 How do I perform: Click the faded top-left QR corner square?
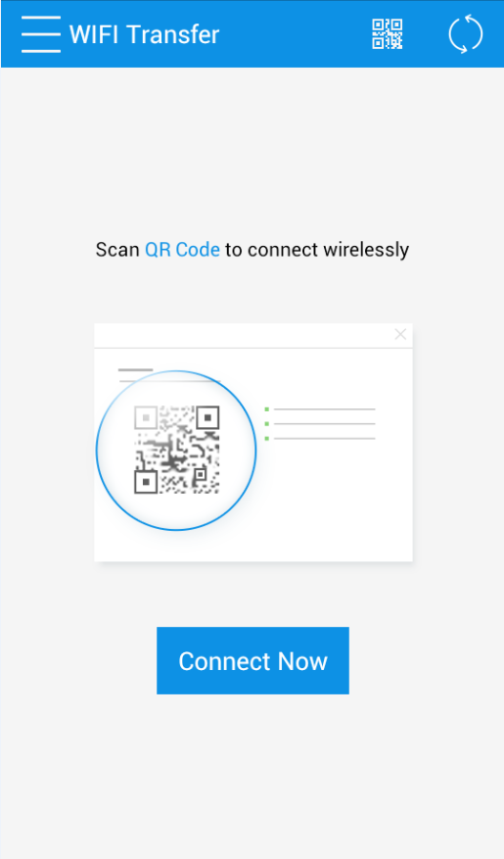click(x=146, y=417)
